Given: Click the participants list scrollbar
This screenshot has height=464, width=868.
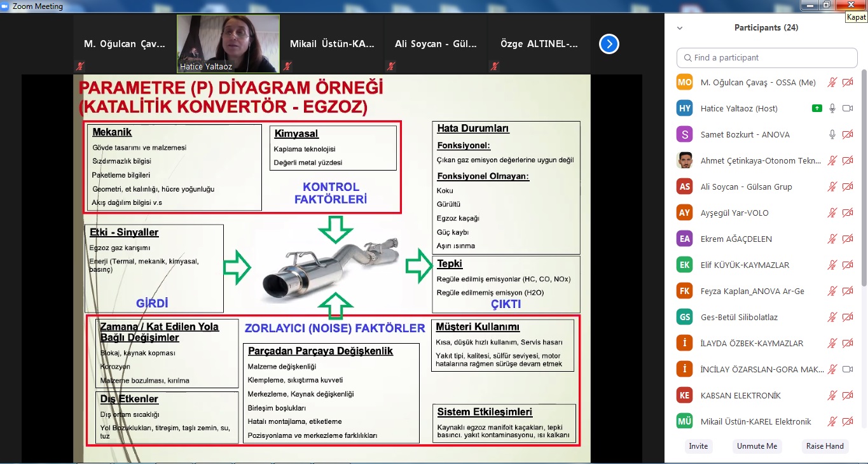Looking at the screenshot, I should click(864, 178).
